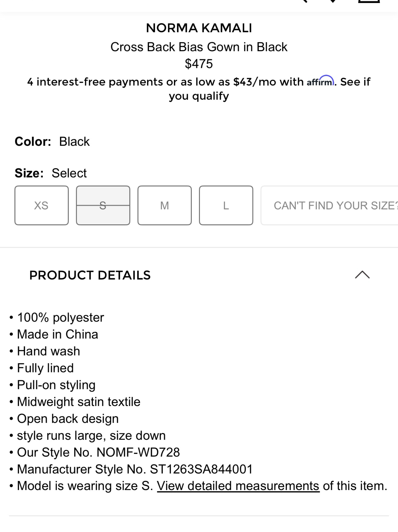This screenshot has width=398, height=532.
Task: Click the Color: Black label
Action: click(x=52, y=141)
